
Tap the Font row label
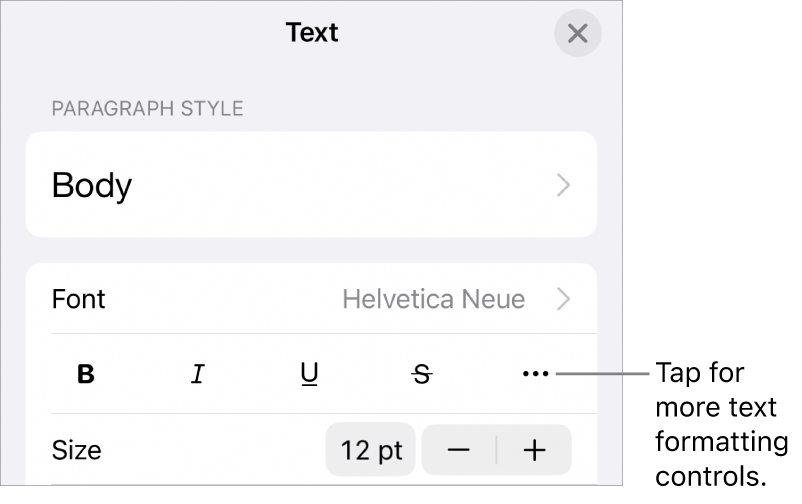point(79,299)
